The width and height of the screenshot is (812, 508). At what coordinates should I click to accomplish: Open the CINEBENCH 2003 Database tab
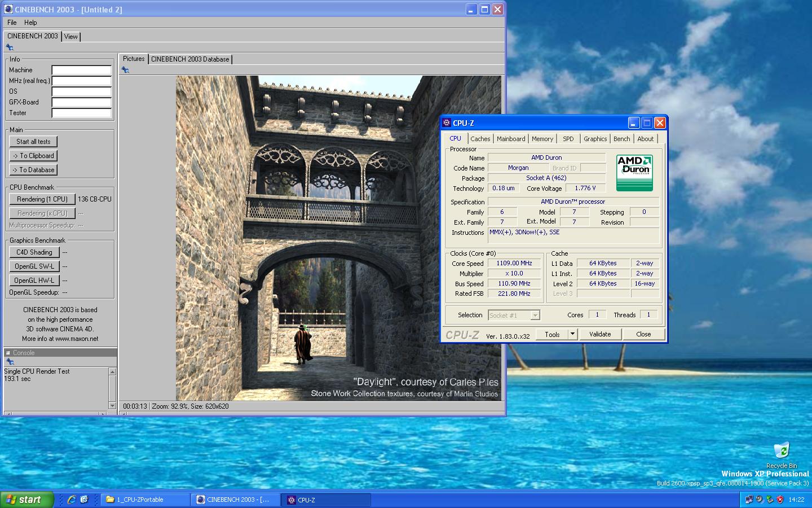click(x=190, y=59)
